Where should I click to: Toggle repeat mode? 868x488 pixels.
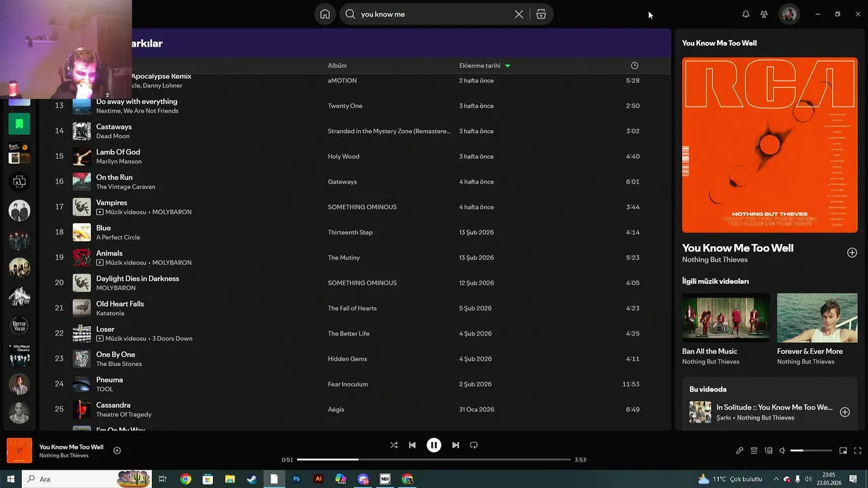[474, 445]
